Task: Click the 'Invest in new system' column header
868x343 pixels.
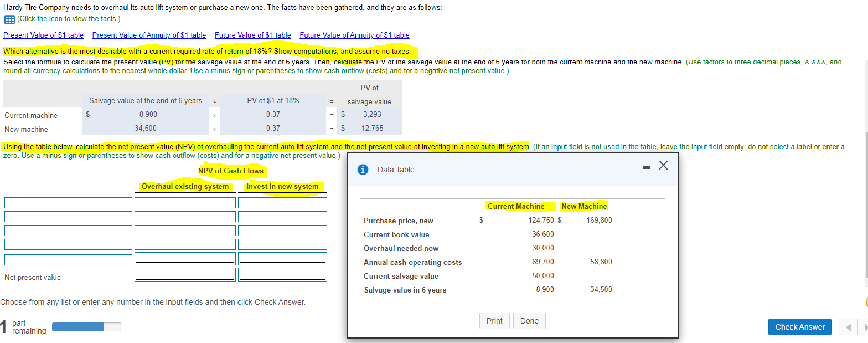Action: [282, 187]
